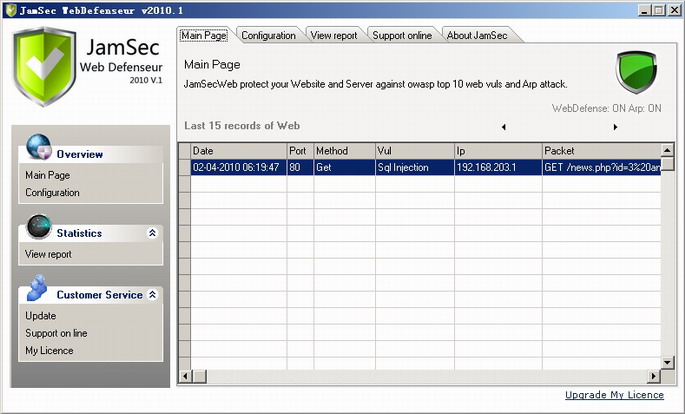Switch to the Main Page tab
The image size is (685, 414).
pos(204,35)
